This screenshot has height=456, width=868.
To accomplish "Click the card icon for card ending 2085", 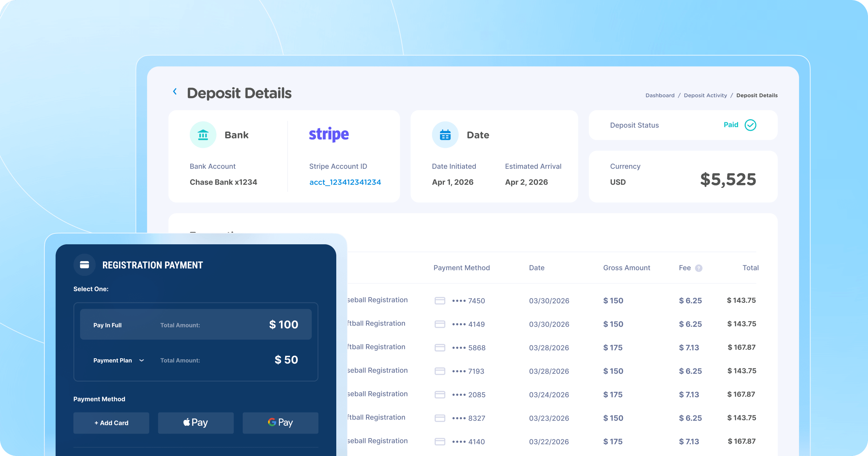I will [440, 395].
